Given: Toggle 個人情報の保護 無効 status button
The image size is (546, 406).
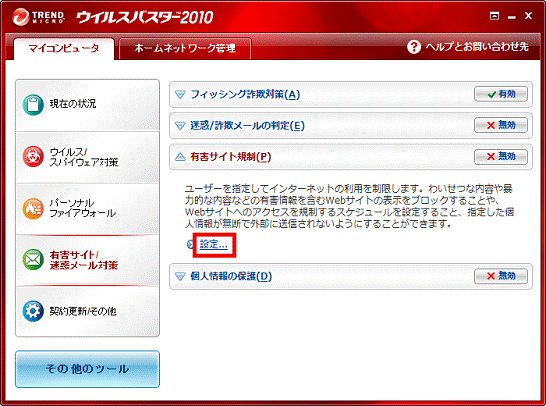Looking at the screenshot, I should pos(501,276).
